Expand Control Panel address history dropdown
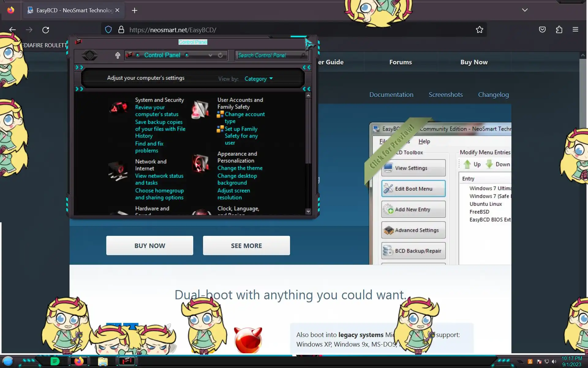This screenshot has width=588, height=368. pyautogui.click(x=210, y=55)
